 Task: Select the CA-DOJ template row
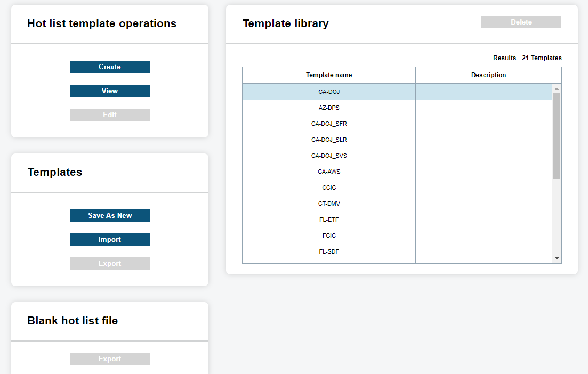coord(329,92)
